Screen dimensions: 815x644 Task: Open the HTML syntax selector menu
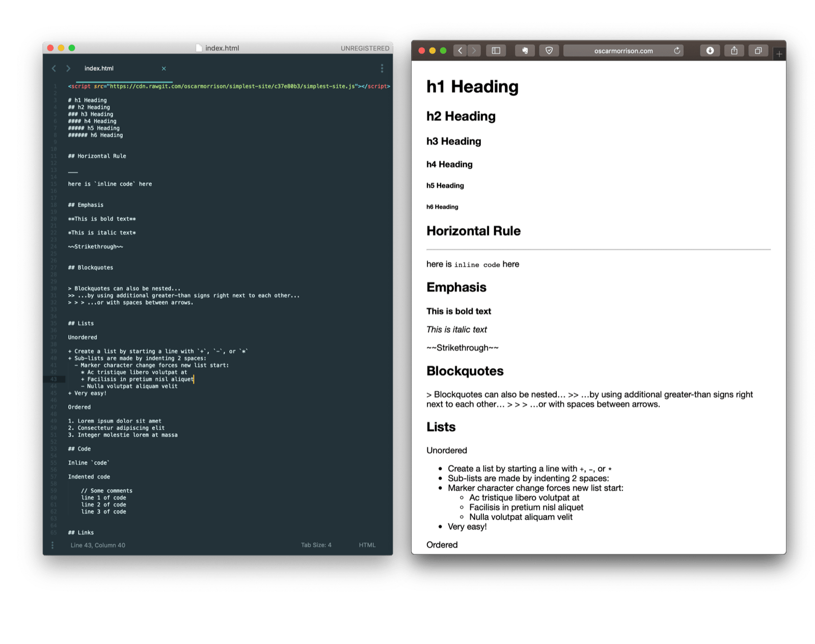pyautogui.click(x=367, y=545)
